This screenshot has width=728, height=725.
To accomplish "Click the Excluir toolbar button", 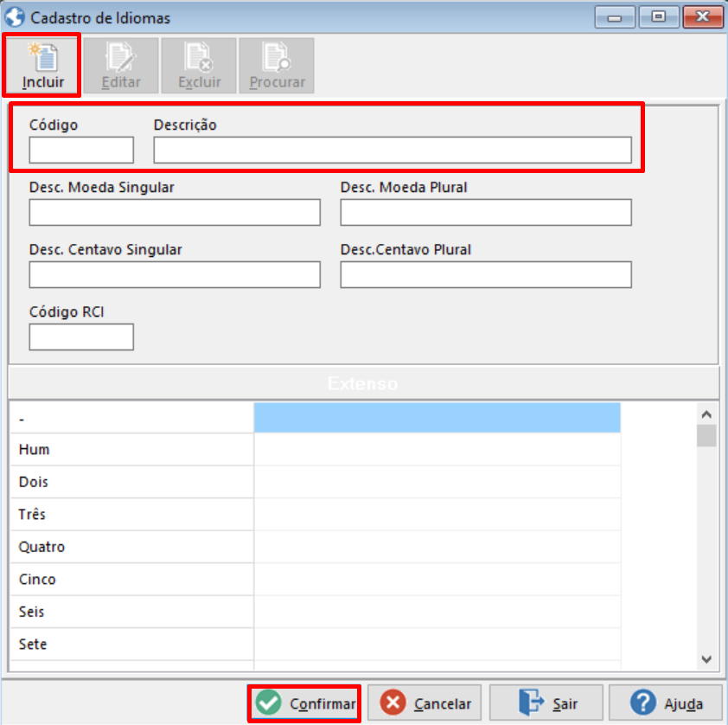I will click(x=199, y=66).
